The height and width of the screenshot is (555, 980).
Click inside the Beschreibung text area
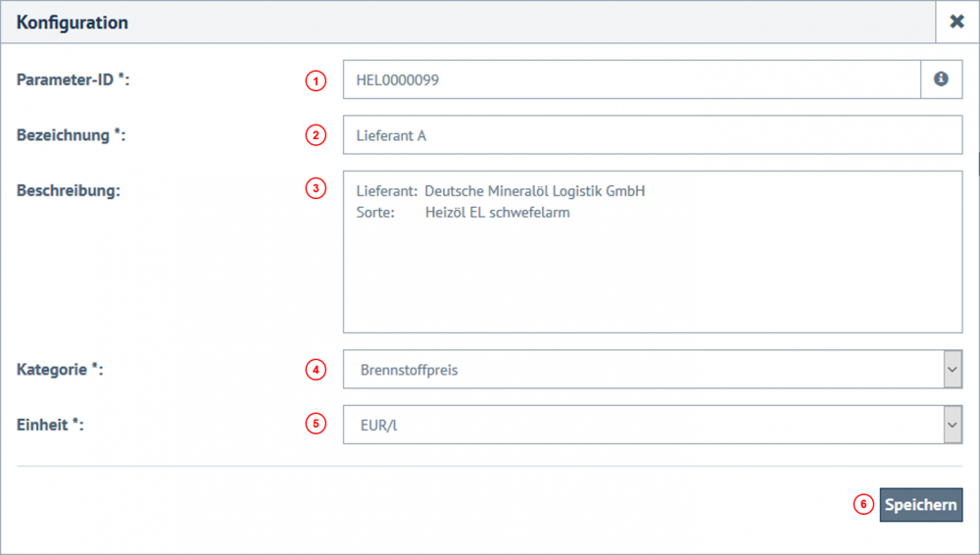[x=652, y=265]
